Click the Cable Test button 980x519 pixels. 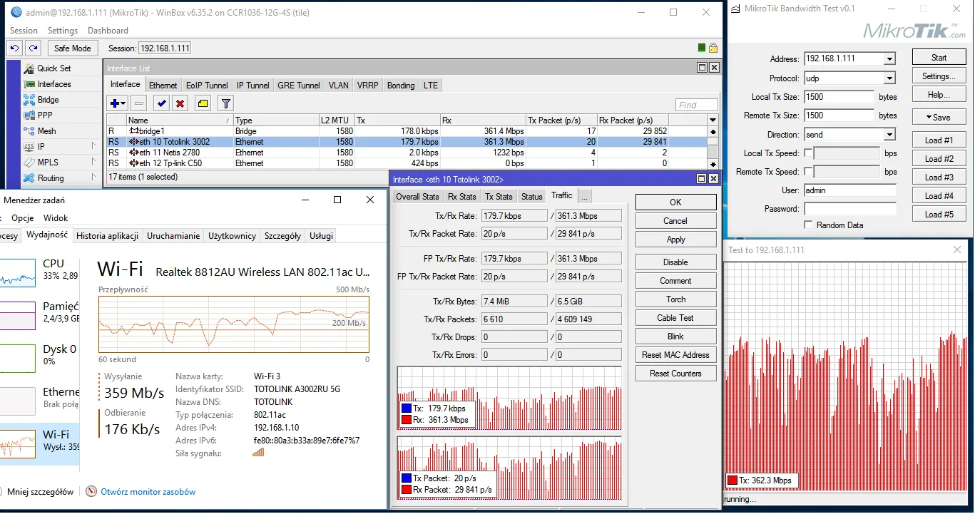[675, 318]
